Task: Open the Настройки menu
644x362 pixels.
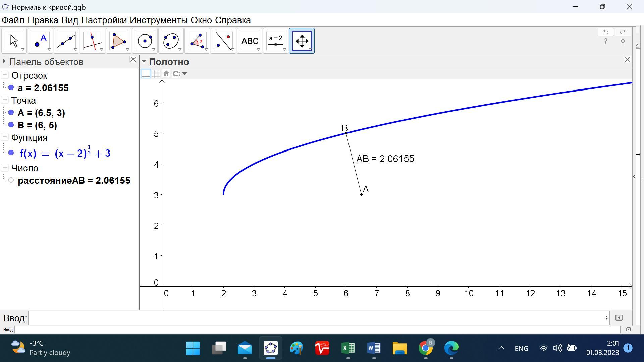Action: (104, 20)
